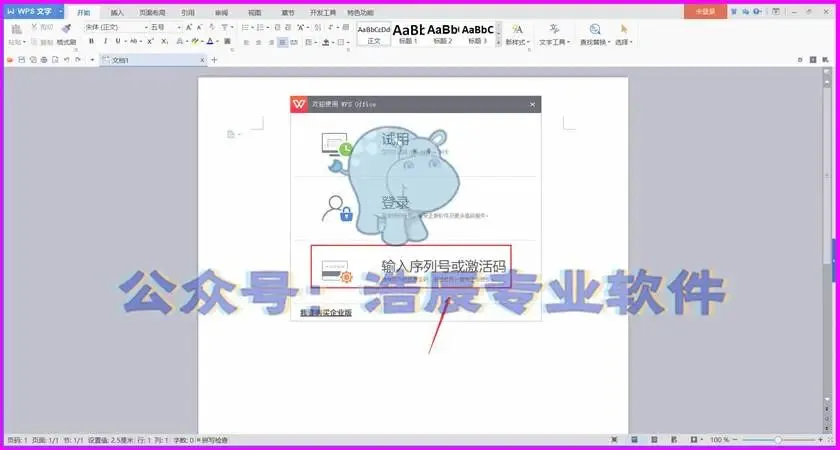Image resolution: width=840 pixels, height=450 pixels.
Task: Click the save icon in the quick access bar
Action: tap(21, 60)
